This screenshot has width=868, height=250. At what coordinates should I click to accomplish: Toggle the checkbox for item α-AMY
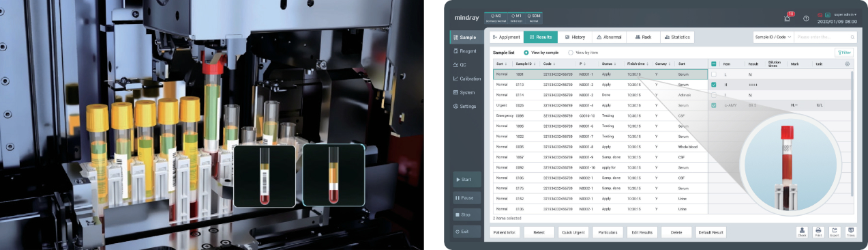pyautogui.click(x=714, y=105)
